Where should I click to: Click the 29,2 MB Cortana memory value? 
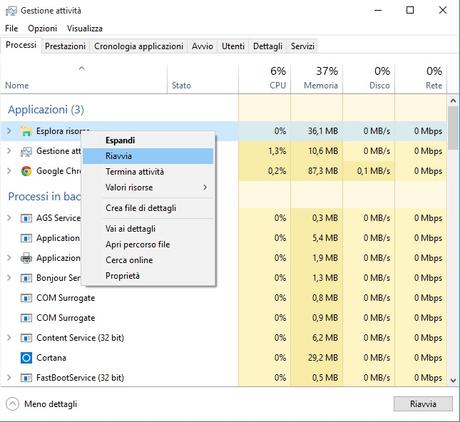pyautogui.click(x=323, y=358)
